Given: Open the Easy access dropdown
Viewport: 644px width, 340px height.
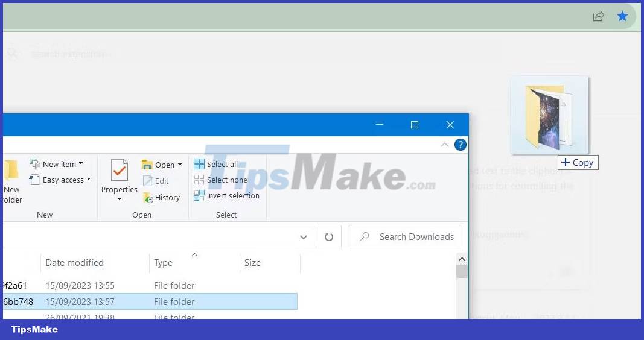Looking at the screenshot, I should tap(60, 180).
